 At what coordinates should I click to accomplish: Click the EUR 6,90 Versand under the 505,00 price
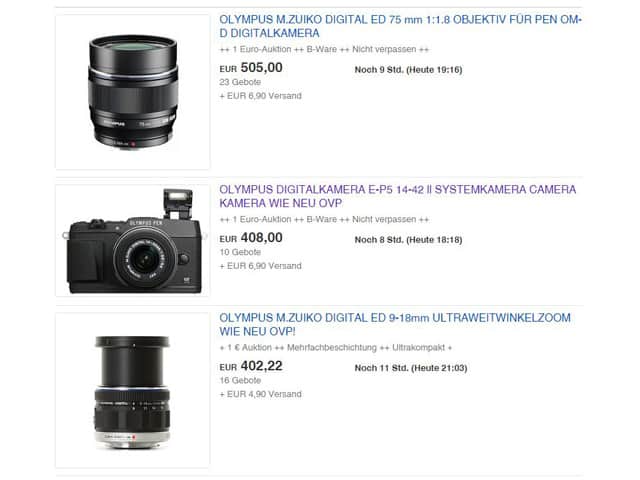(x=260, y=96)
